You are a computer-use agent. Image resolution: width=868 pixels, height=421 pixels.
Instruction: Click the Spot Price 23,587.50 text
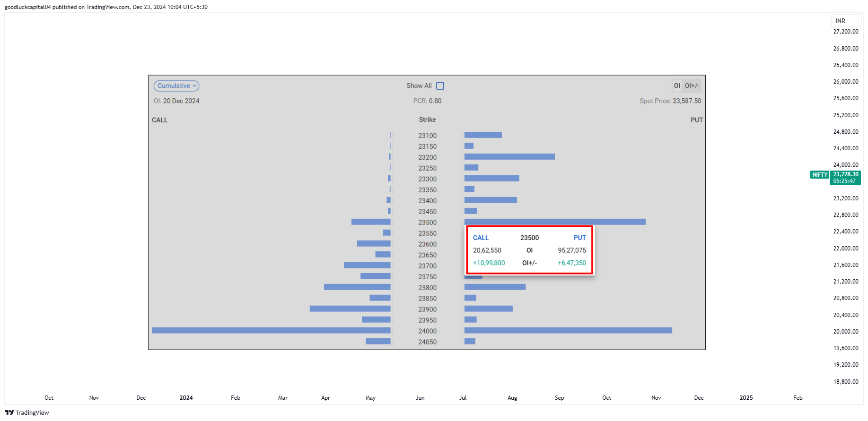(x=670, y=101)
